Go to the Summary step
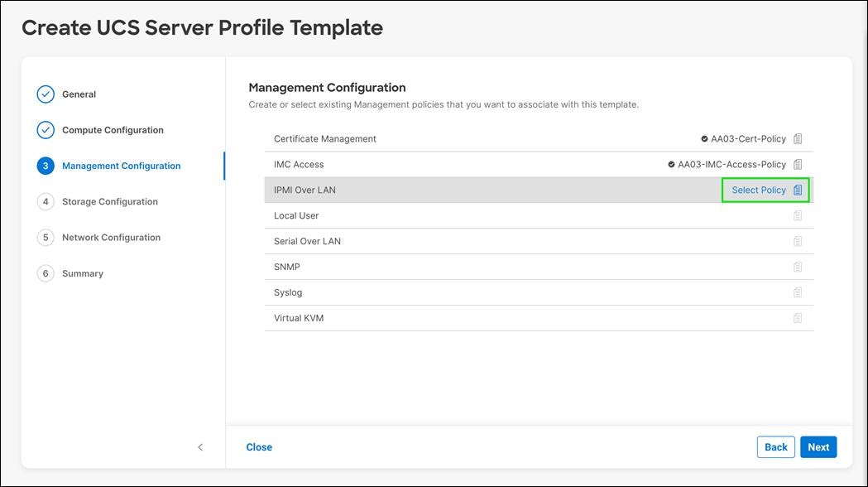Screen dimensions: 868x487 coord(82,273)
